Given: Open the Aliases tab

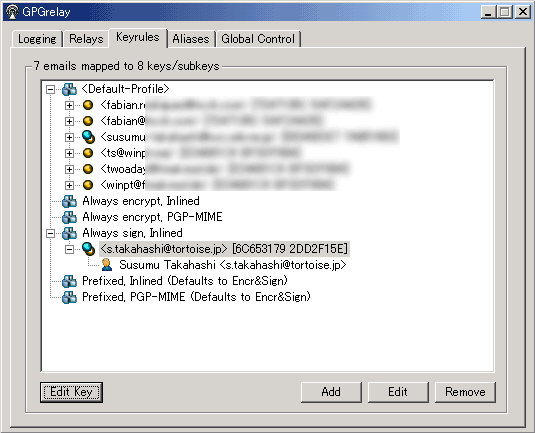Looking at the screenshot, I should (x=191, y=39).
